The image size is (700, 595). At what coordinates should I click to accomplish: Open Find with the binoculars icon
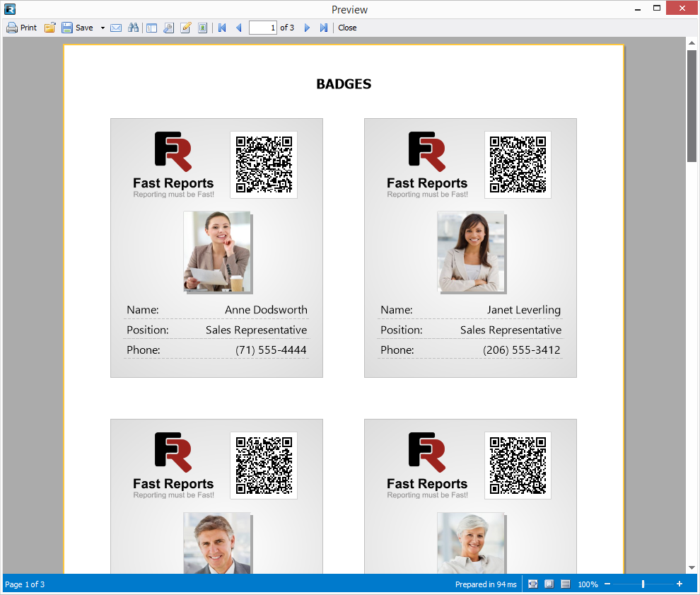coord(134,28)
